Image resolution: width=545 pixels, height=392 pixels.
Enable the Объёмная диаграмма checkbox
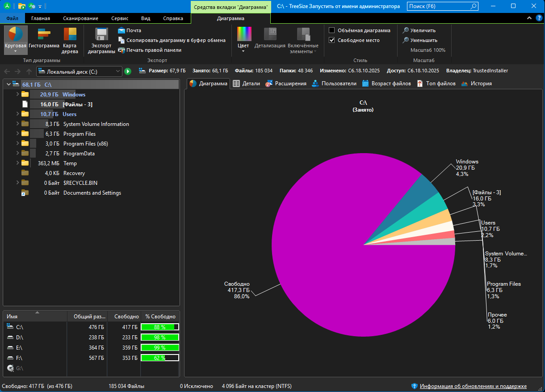coord(332,30)
